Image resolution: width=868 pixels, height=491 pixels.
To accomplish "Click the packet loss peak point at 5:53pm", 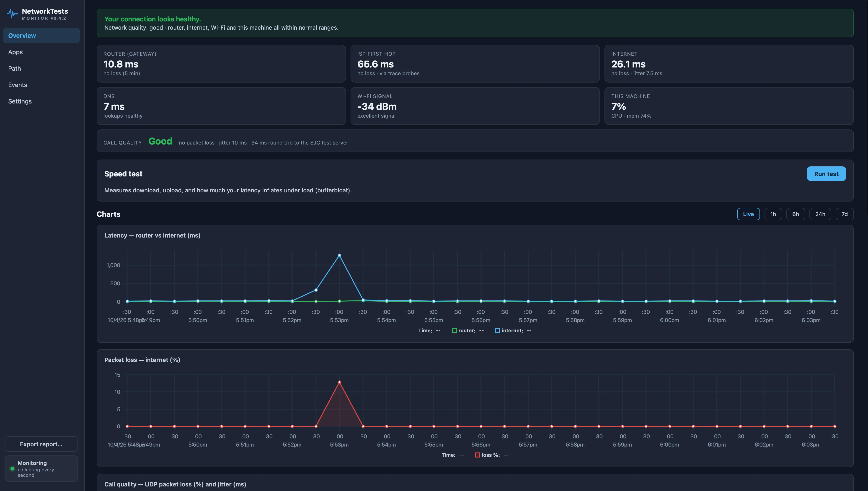I will 339,382.
